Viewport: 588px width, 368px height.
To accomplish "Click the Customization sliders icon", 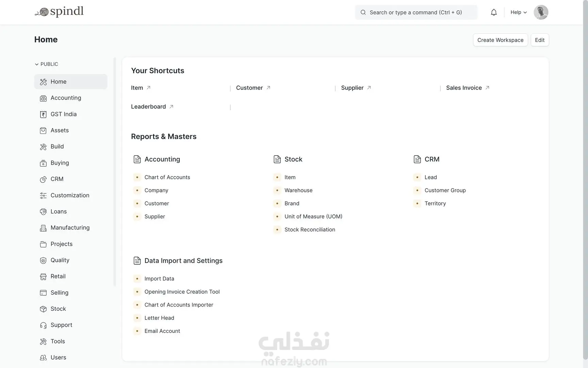I will [43, 196].
